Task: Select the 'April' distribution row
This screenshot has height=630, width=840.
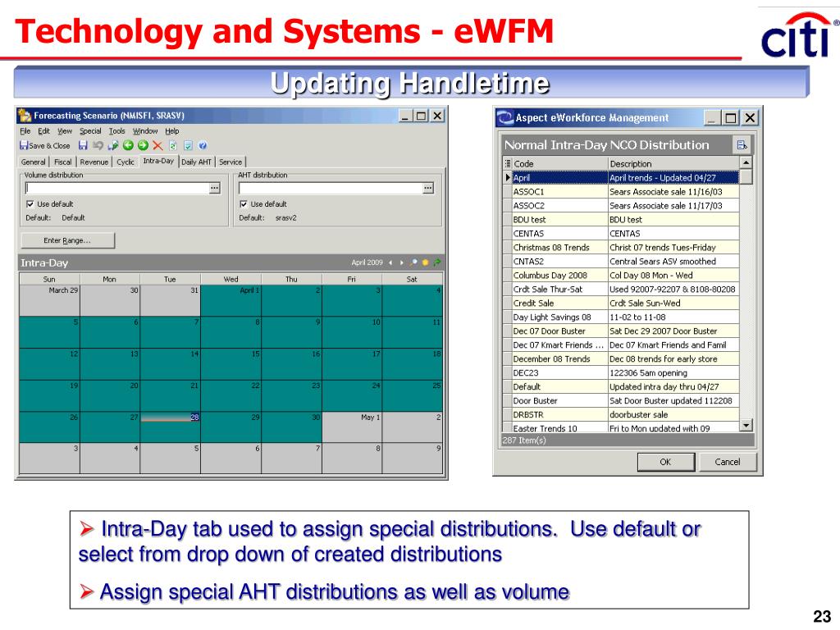Action: click(x=621, y=177)
